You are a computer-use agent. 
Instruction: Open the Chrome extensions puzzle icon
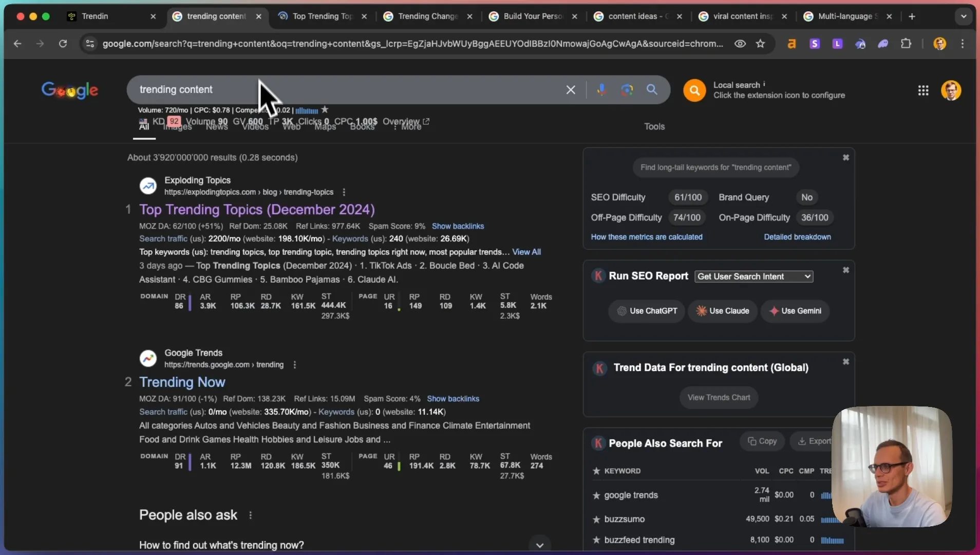(x=906, y=44)
